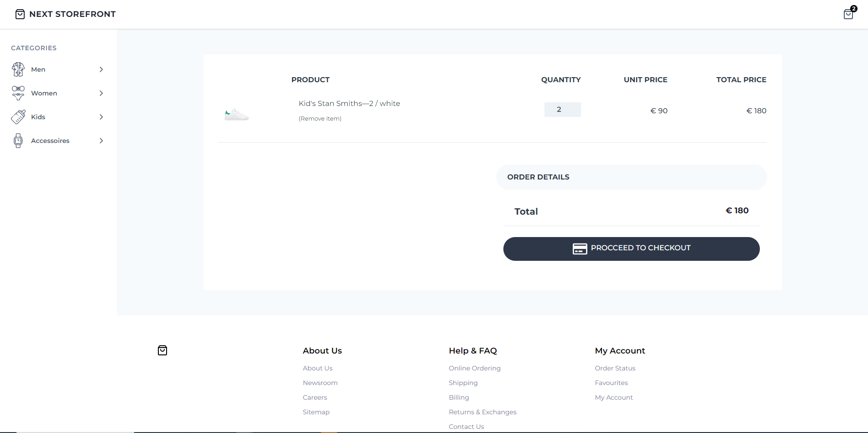Open the footer My Account link
This screenshot has height=433, width=868.
coord(614,397)
